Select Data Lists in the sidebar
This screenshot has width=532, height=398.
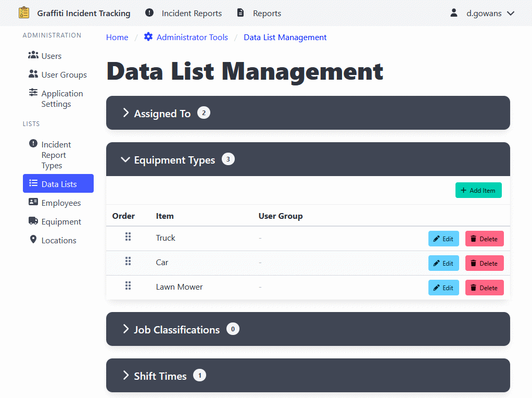point(58,183)
